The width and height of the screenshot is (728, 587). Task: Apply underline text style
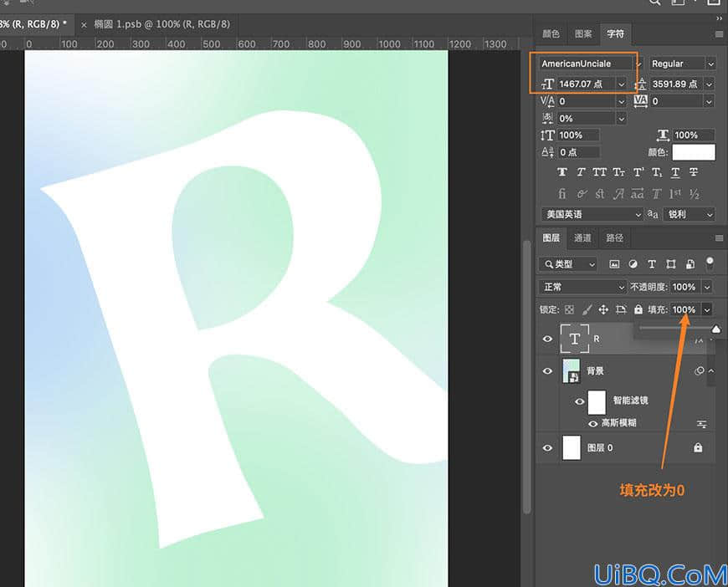[675, 172]
